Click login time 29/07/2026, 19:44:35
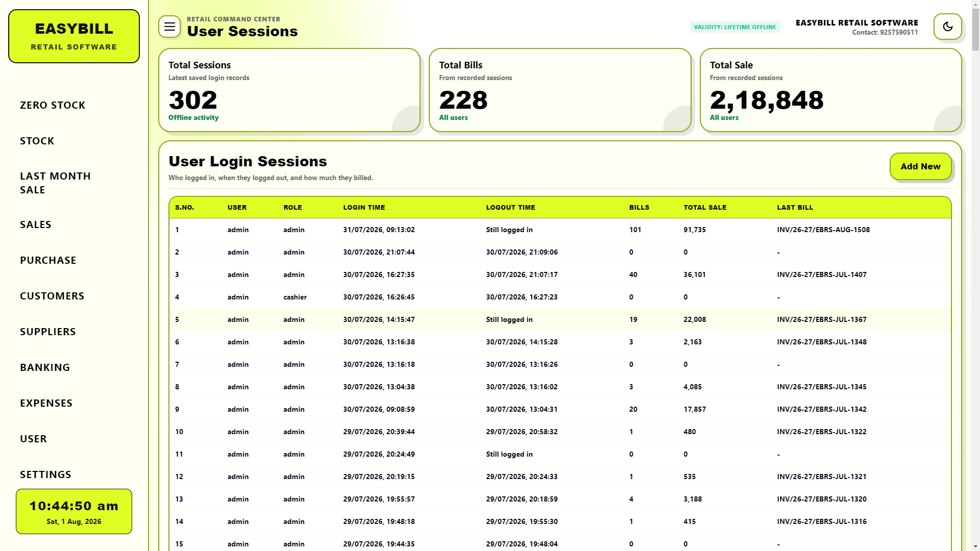The width and height of the screenshot is (980, 551). [379, 544]
